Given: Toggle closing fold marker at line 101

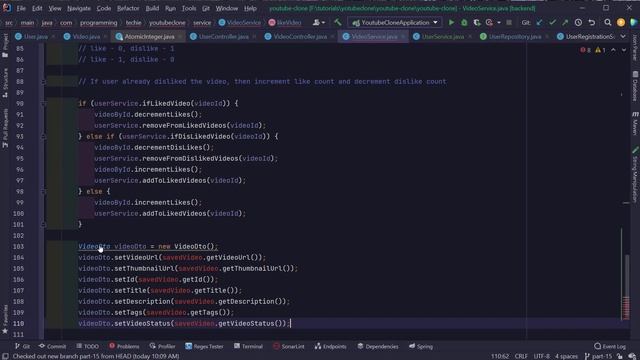Looking at the screenshot, I should (44, 224).
